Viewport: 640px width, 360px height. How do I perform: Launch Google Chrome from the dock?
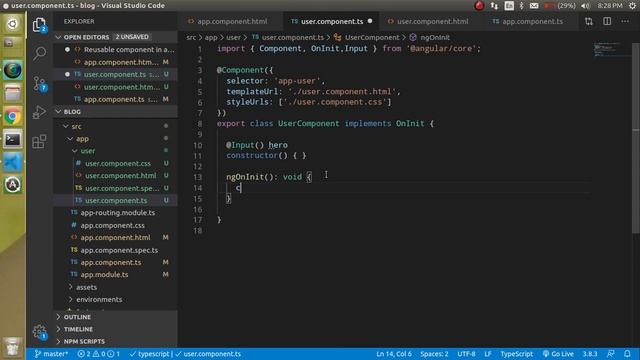[12, 116]
